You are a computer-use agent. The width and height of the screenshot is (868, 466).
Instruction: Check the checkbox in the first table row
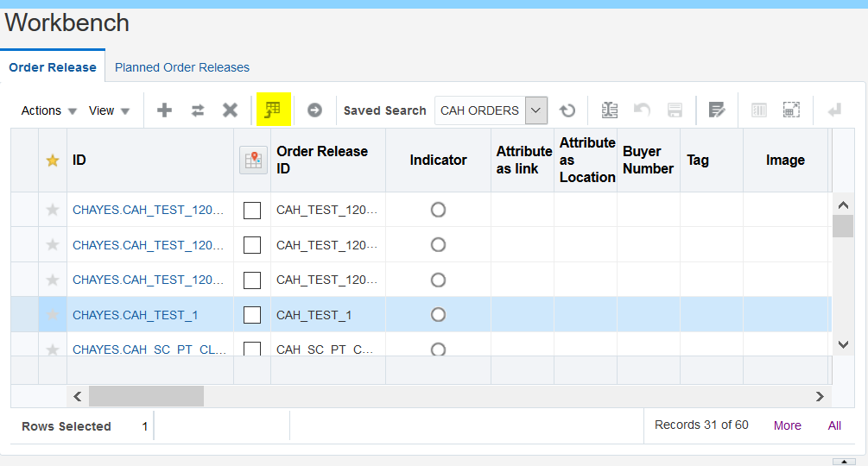coord(252,211)
